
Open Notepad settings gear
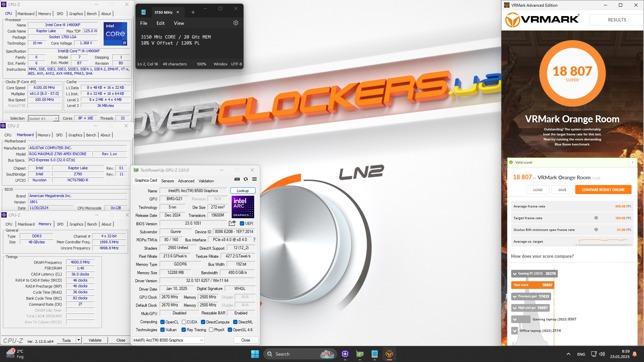tap(236, 23)
